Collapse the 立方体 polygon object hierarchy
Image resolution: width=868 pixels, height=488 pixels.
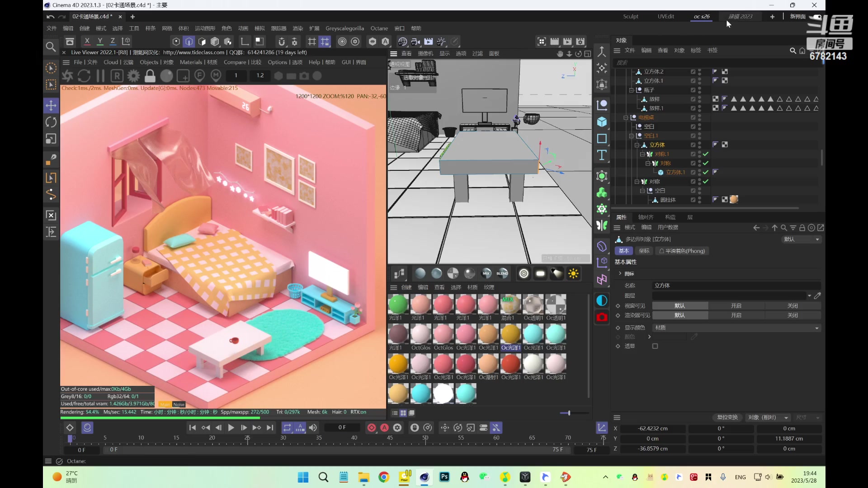click(637, 145)
